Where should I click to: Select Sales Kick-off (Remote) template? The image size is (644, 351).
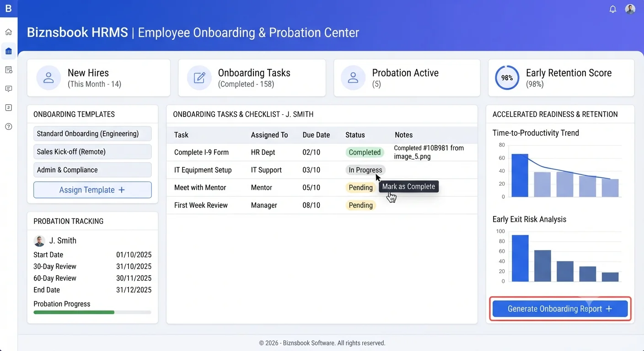point(92,152)
